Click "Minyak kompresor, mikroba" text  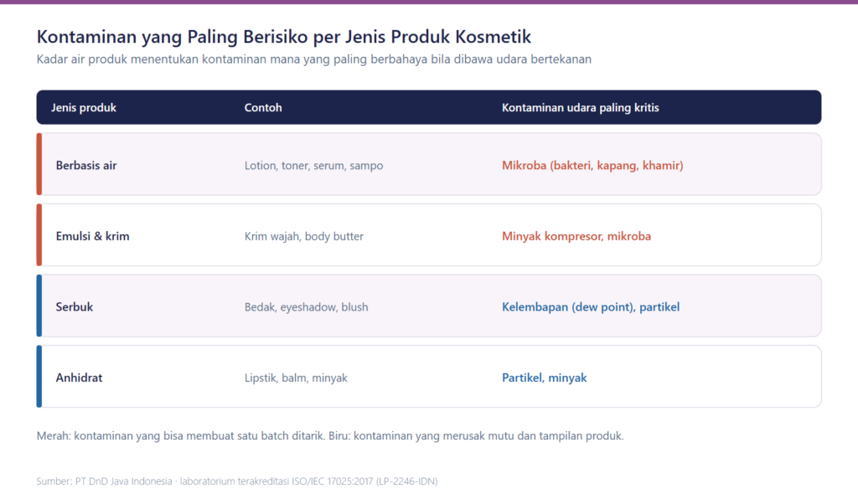pos(576,236)
